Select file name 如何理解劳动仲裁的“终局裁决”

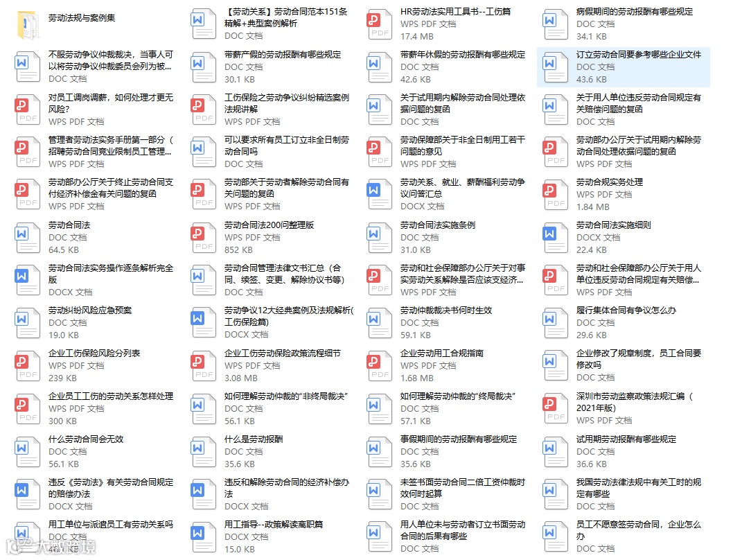(458, 396)
